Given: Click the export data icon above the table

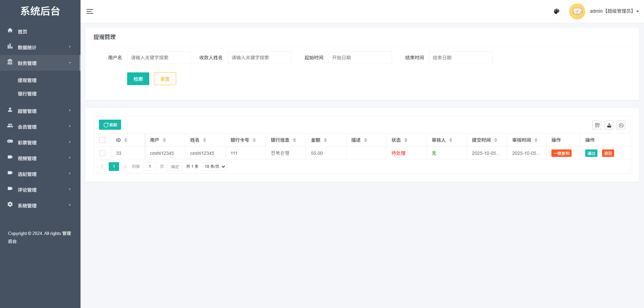Looking at the screenshot, I should tap(609, 125).
